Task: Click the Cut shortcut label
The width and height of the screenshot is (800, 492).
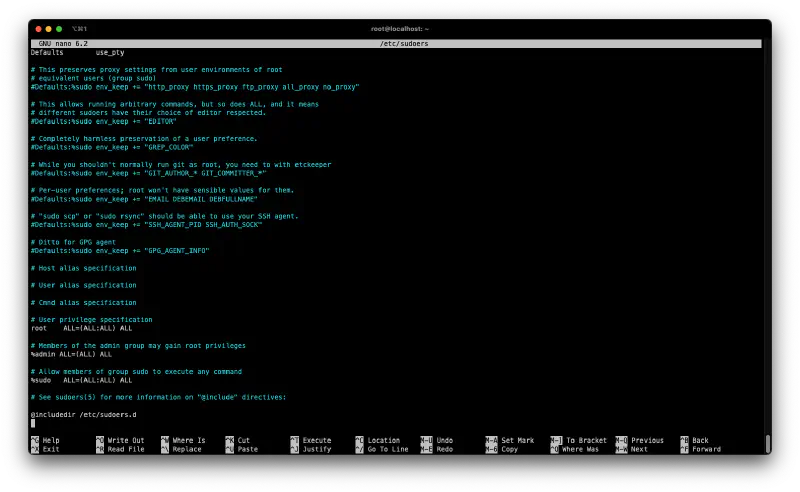Action: coord(238,440)
